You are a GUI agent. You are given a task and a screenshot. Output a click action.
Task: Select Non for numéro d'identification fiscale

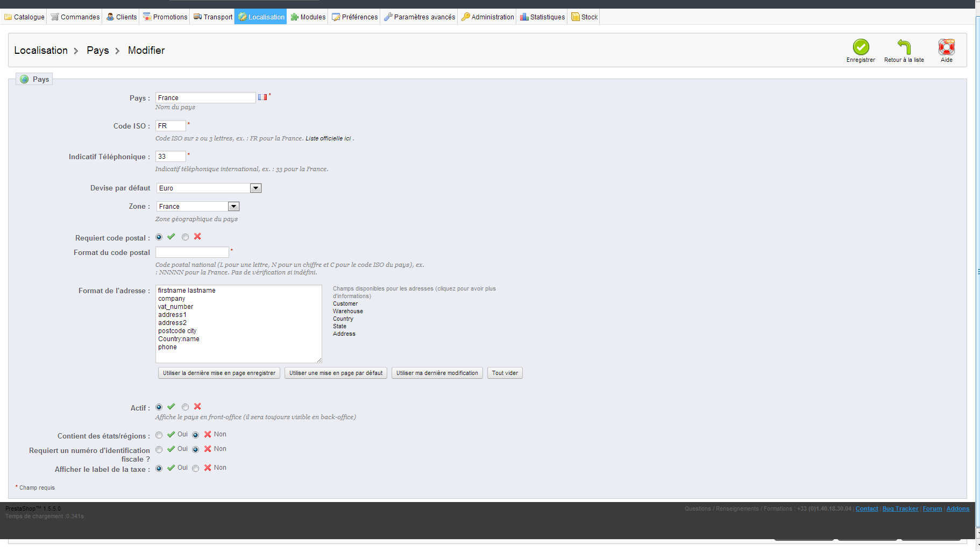click(x=195, y=449)
